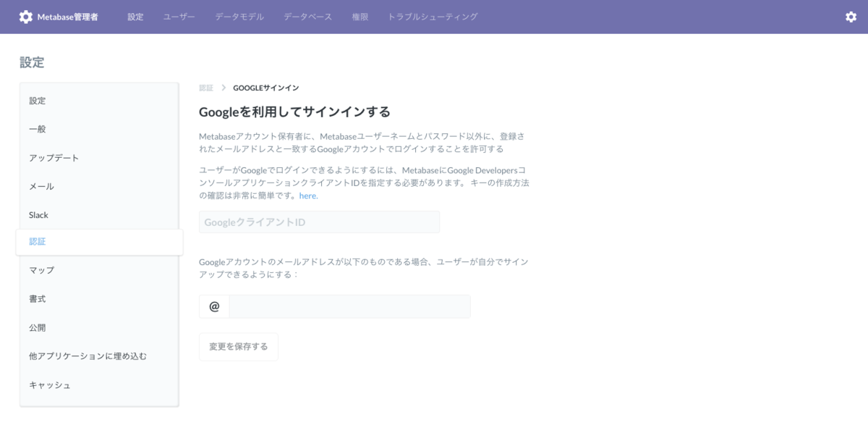Viewport: 868px width, 433px height.
Task: Open キャッシュ settings in the sidebar
Action: coord(99,384)
